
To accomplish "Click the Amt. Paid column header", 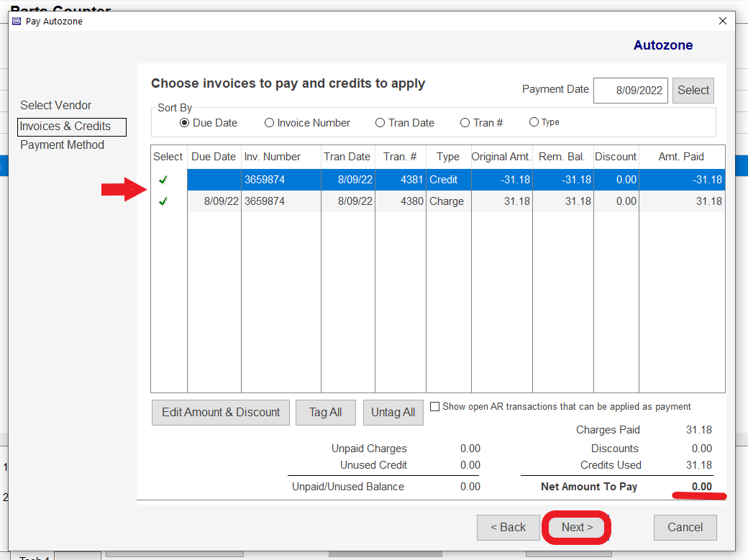I will coord(682,157).
